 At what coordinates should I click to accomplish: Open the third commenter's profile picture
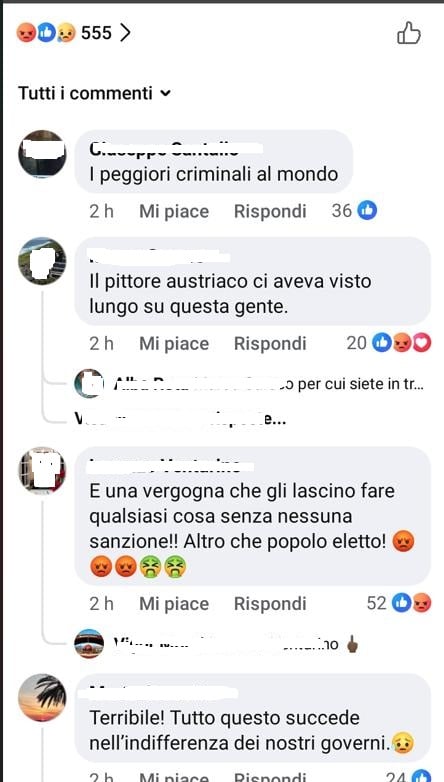click(42, 470)
